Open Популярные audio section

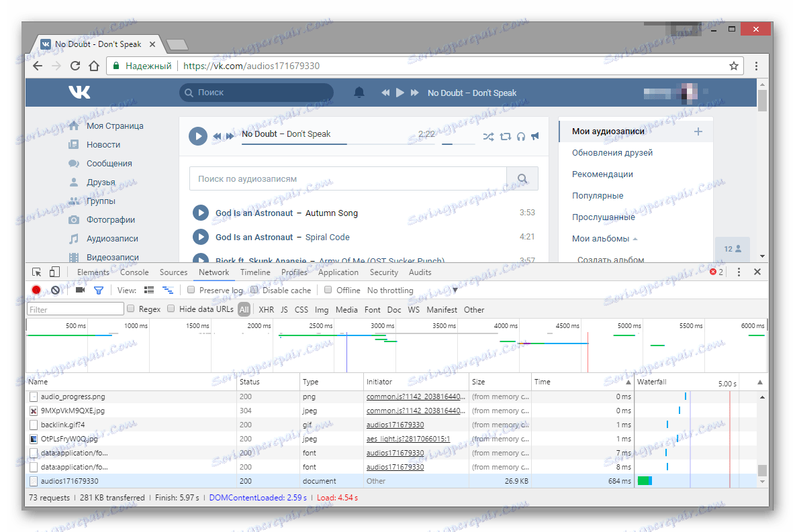point(598,196)
